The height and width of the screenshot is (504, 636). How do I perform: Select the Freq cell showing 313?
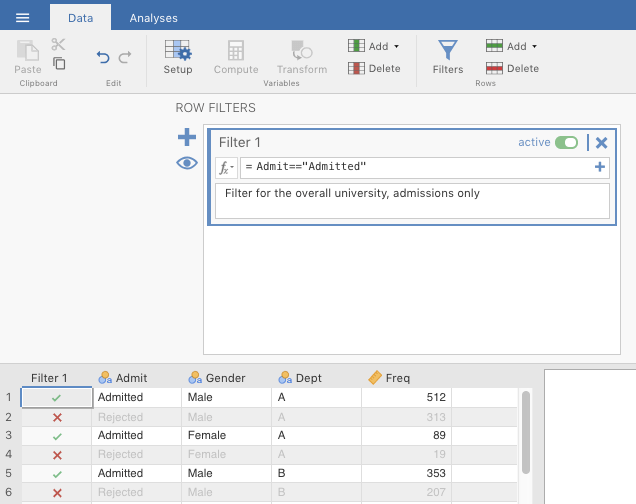point(406,417)
